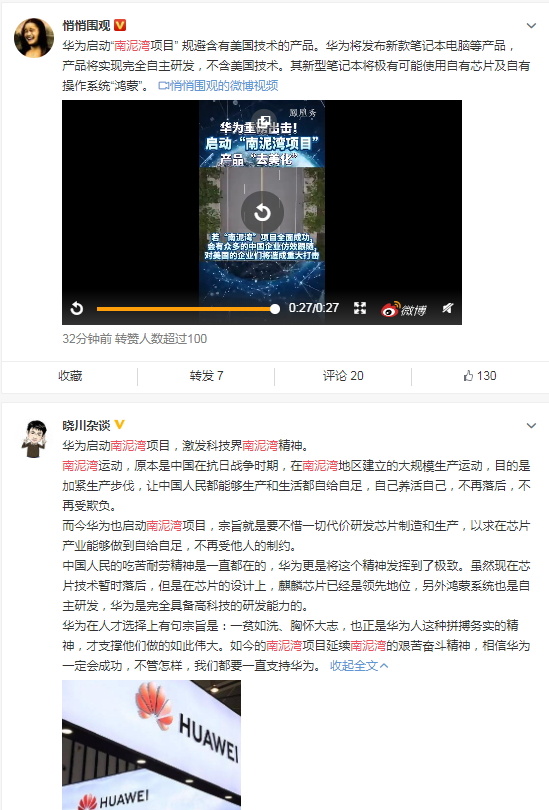Screen dimensions: 549x810
Task: Open the 转发 7 repost tab
Action: tap(206, 376)
